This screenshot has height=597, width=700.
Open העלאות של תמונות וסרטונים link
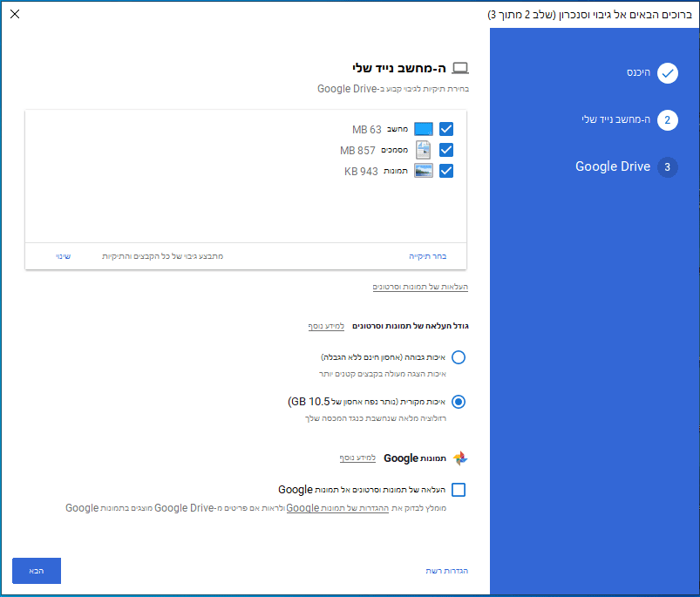click(x=420, y=287)
